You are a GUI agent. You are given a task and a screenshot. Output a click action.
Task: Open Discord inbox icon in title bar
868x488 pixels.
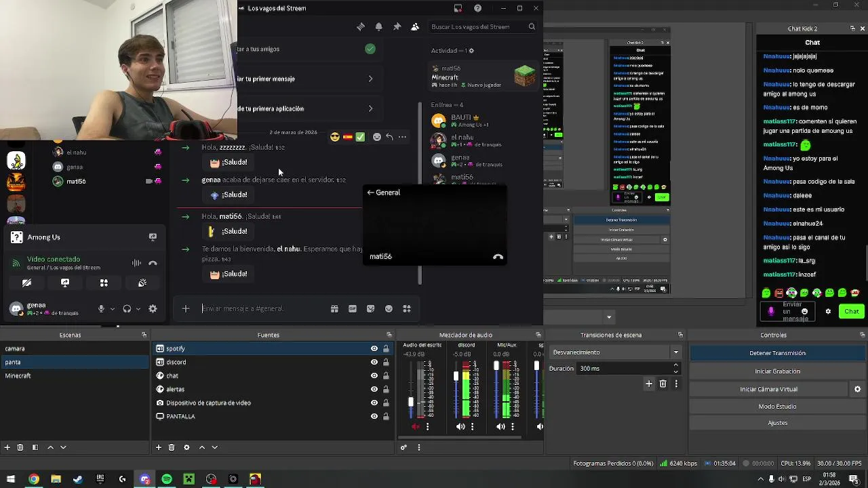click(x=458, y=8)
